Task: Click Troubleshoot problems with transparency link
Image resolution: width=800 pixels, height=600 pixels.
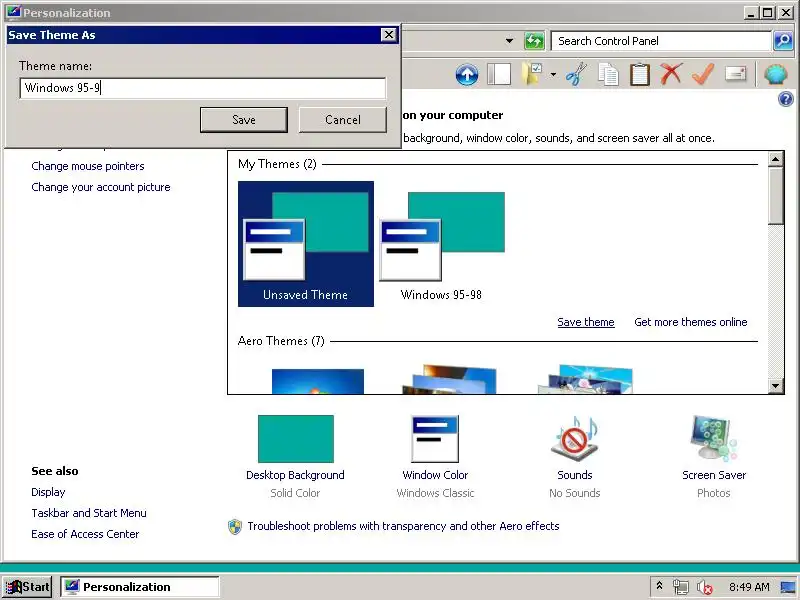Action: pos(403,526)
